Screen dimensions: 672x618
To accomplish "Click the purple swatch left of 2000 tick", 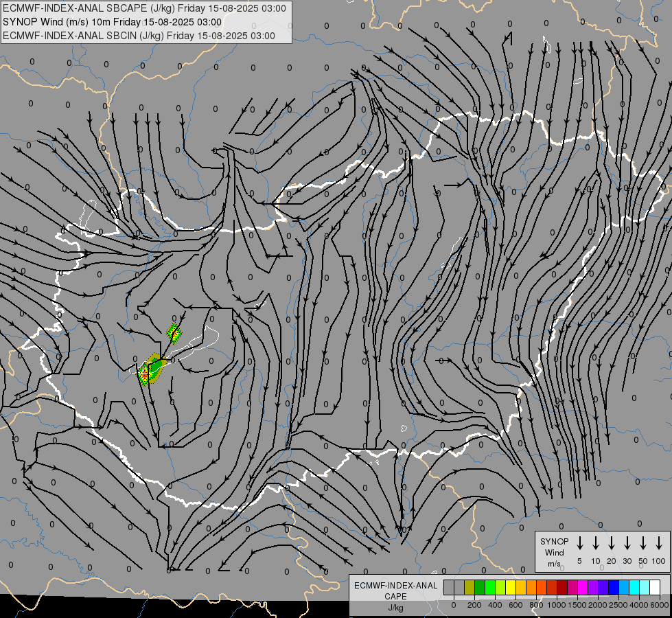I will click(592, 588).
